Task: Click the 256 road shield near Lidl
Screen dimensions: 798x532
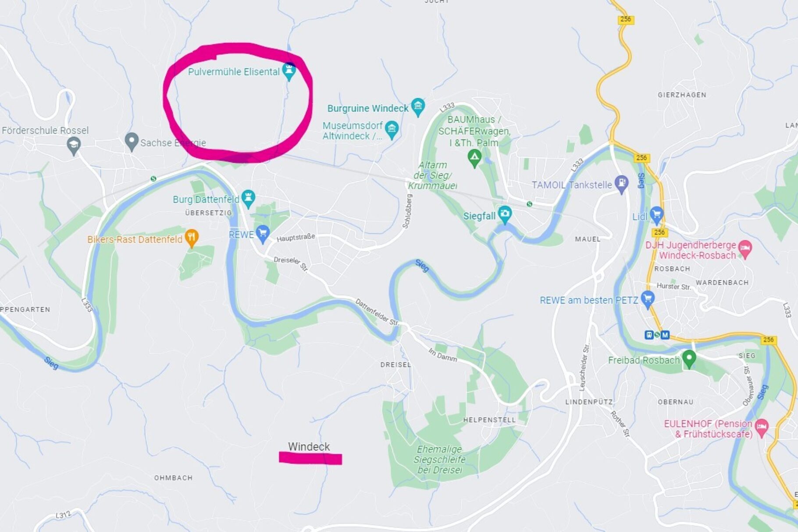Action: pos(659,232)
